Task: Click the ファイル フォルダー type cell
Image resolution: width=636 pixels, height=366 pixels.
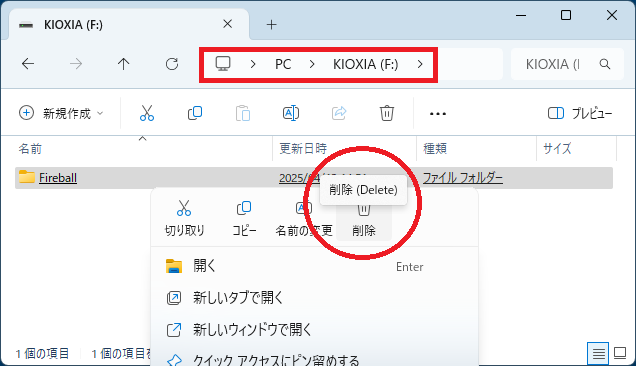Action: click(463, 178)
